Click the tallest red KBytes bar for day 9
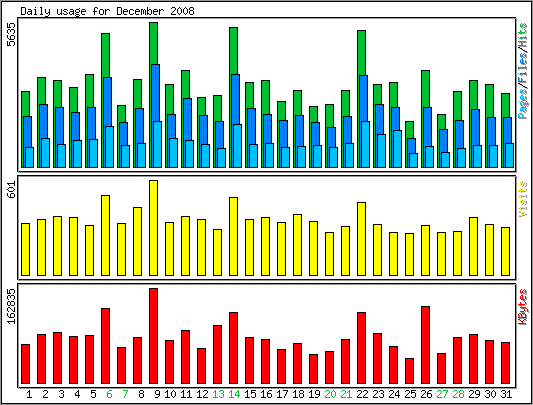Image resolution: width=533 pixels, height=405 pixels. pyautogui.click(x=153, y=336)
